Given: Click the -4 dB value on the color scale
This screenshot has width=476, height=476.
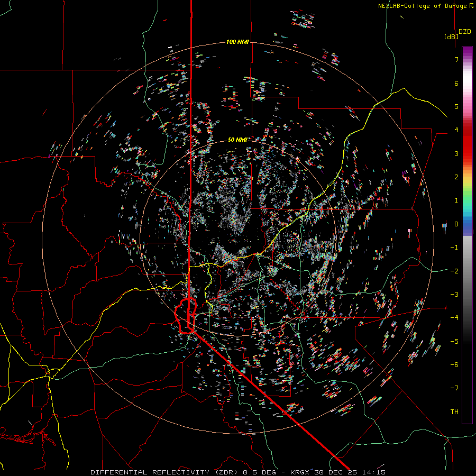Looking at the screenshot, I should 454,318.
